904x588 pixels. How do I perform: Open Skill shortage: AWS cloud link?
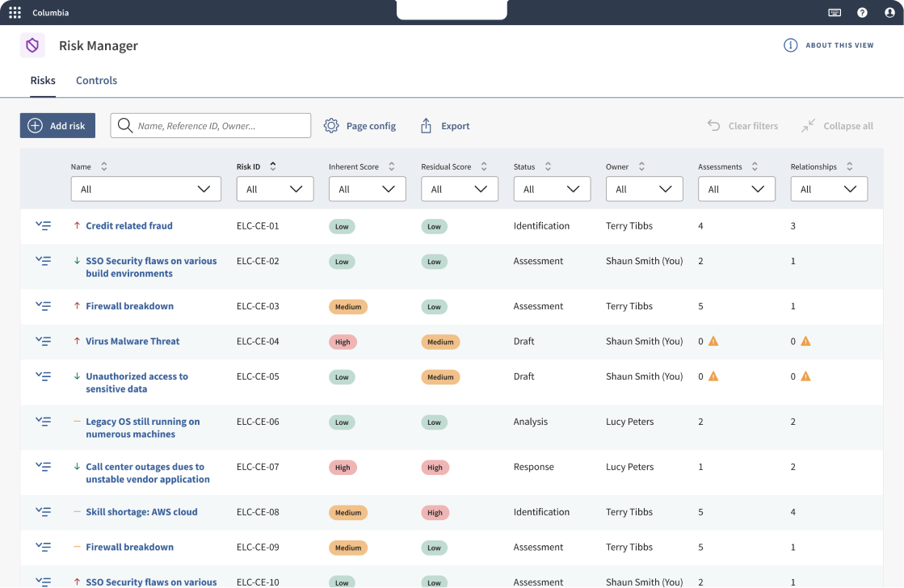click(142, 512)
